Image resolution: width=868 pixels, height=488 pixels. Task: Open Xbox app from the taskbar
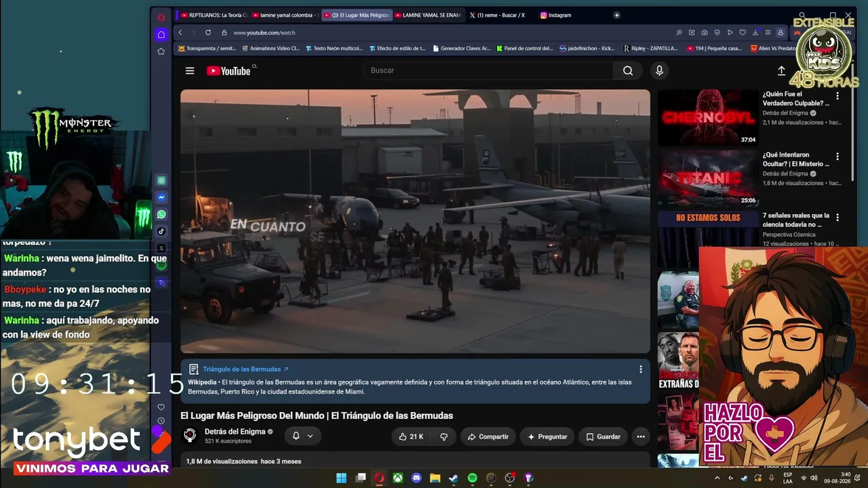click(398, 478)
